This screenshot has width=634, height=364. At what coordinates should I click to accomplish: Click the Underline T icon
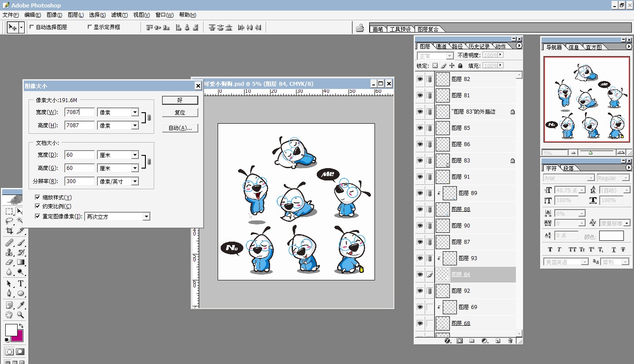[x=613, y=250]
